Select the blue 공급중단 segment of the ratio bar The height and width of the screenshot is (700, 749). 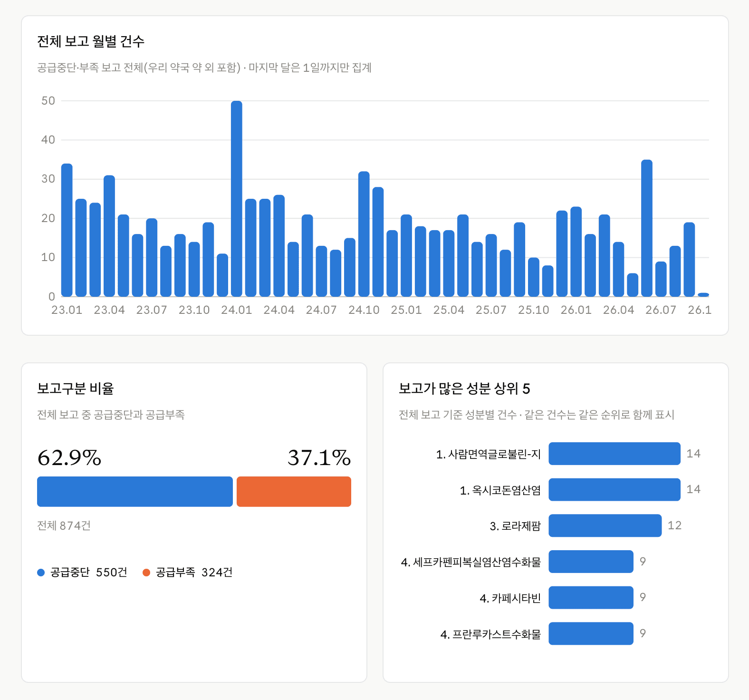pos(135,492)
